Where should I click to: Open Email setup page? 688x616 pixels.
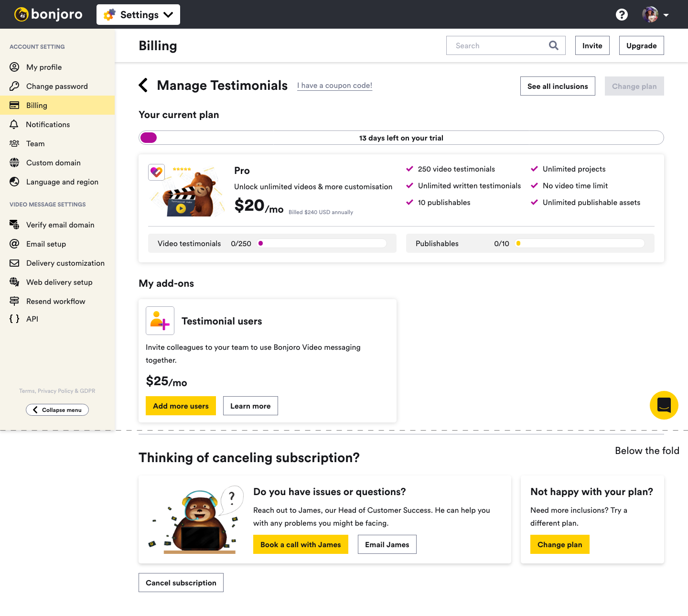[57, 244]
